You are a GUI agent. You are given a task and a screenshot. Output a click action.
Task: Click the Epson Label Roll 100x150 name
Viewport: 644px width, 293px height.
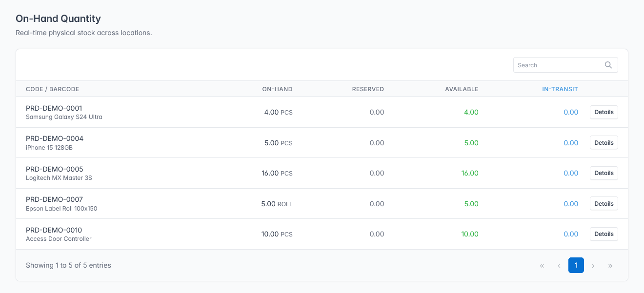(x=61, y=209)
